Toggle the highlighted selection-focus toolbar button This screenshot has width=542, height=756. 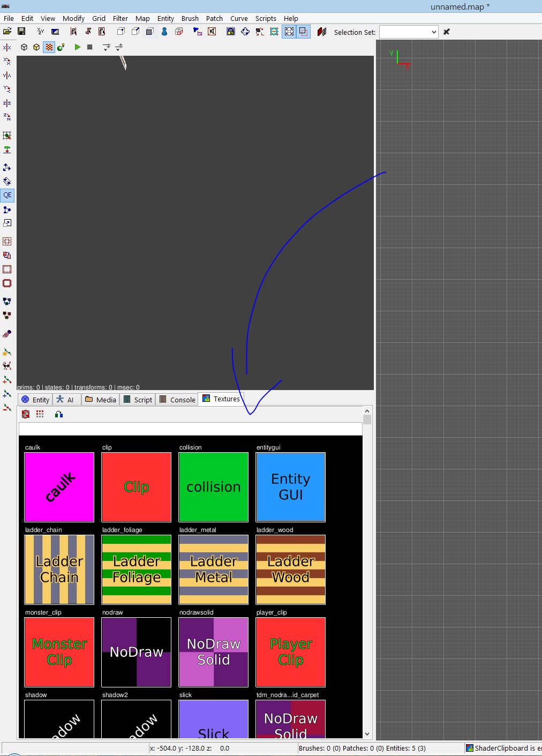(x=289, y=32)
